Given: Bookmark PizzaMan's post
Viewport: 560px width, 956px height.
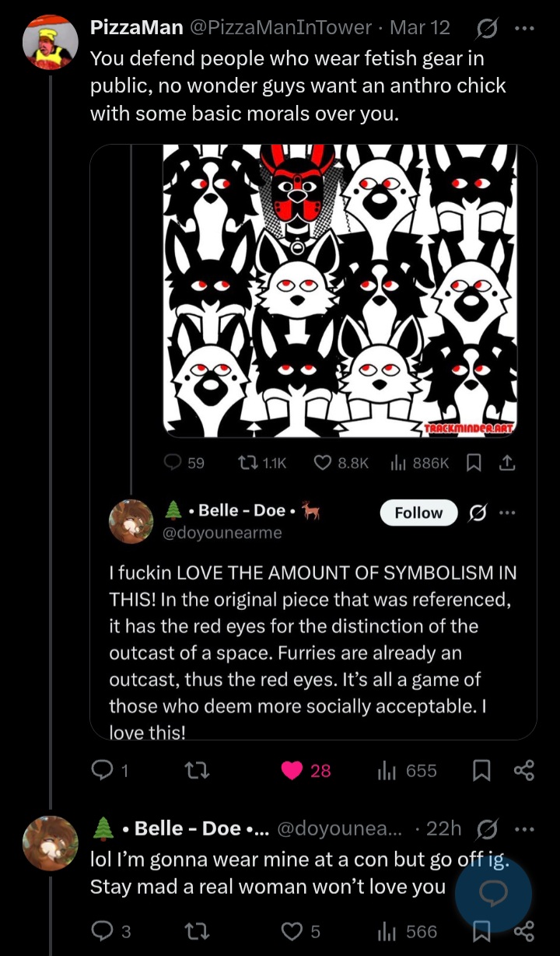Looking at the screenshot, I should click(482, 770).
